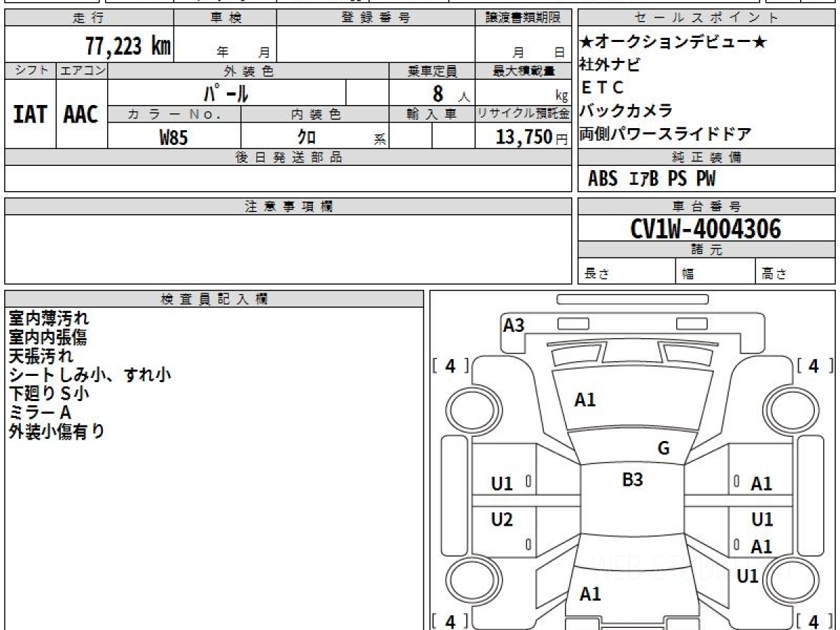Viewport: 840px width, 630px height.
Task: Click the 輸入車 header
Action: (432, 114)
